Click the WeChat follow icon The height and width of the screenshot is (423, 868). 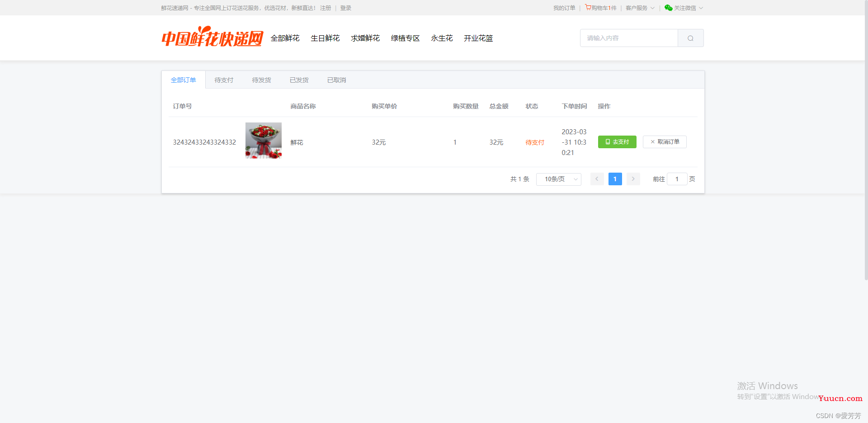(x=668, y=8)
